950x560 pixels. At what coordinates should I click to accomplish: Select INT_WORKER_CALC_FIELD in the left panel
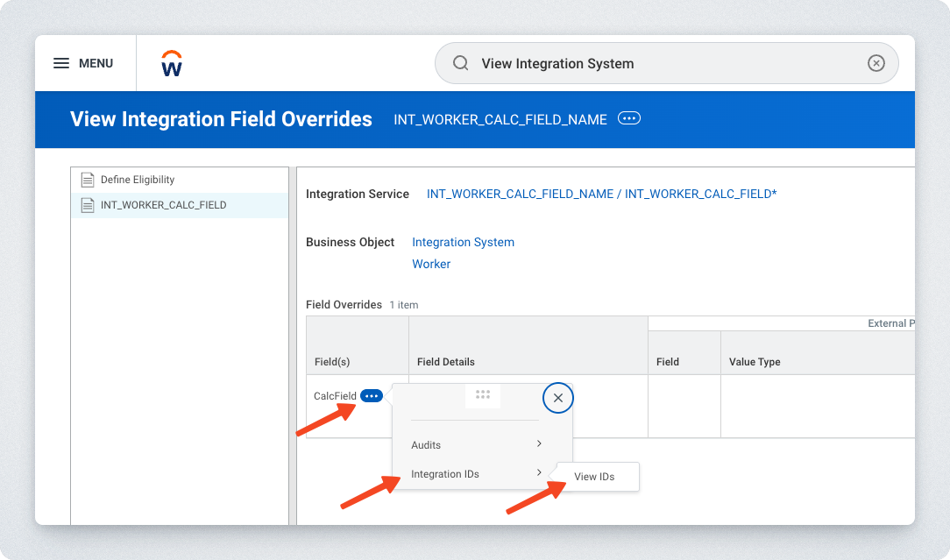[x=163, y=205]
